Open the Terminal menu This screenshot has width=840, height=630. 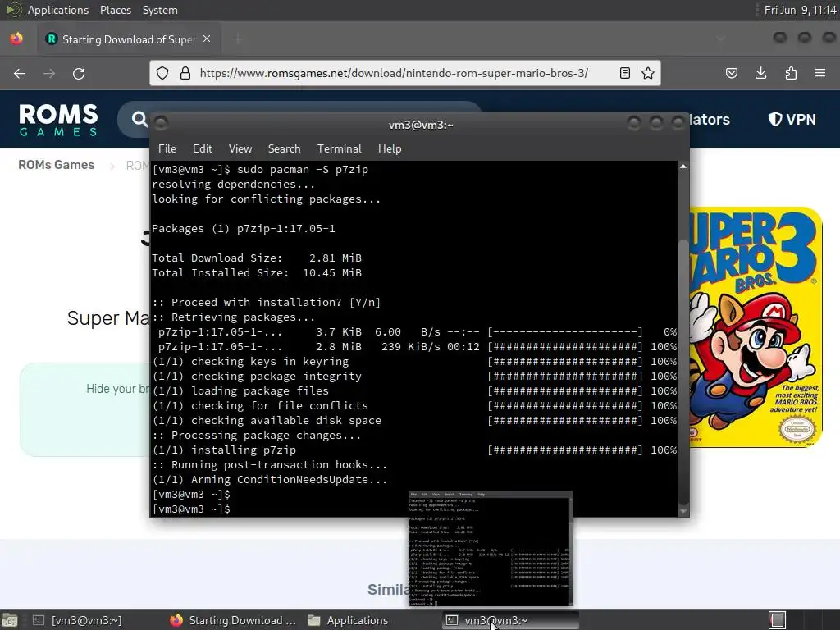[339, 149]
